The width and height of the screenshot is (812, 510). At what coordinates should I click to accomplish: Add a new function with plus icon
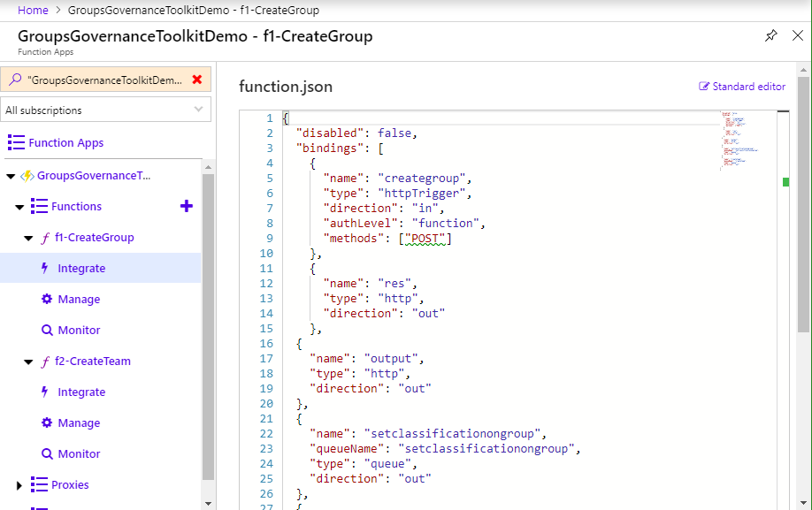186,206
